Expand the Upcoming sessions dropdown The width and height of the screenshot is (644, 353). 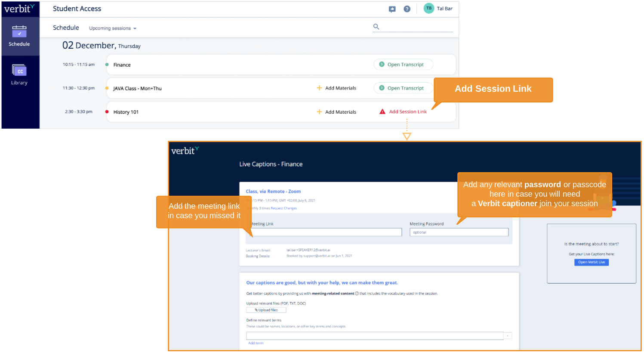tap(112, 28)
